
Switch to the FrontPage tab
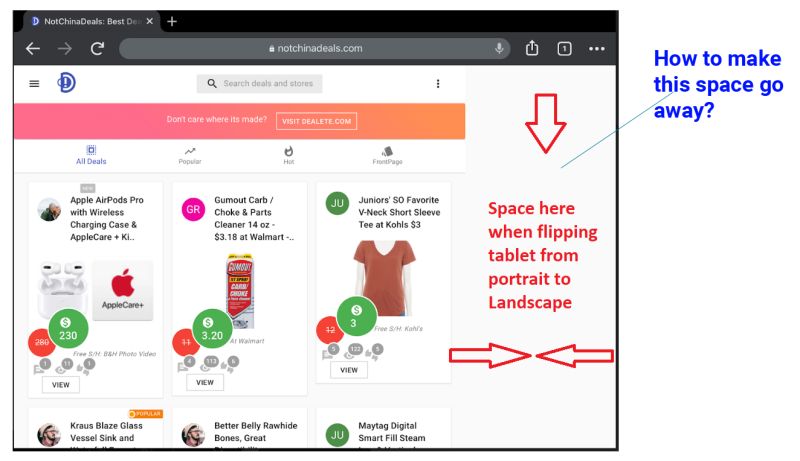(x=387, y=156)
